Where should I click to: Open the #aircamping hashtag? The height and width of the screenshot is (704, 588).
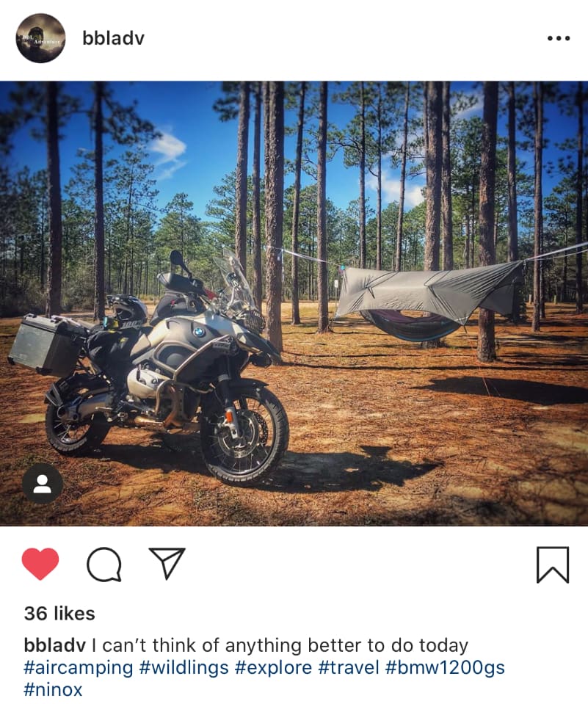tap(79, 667)
